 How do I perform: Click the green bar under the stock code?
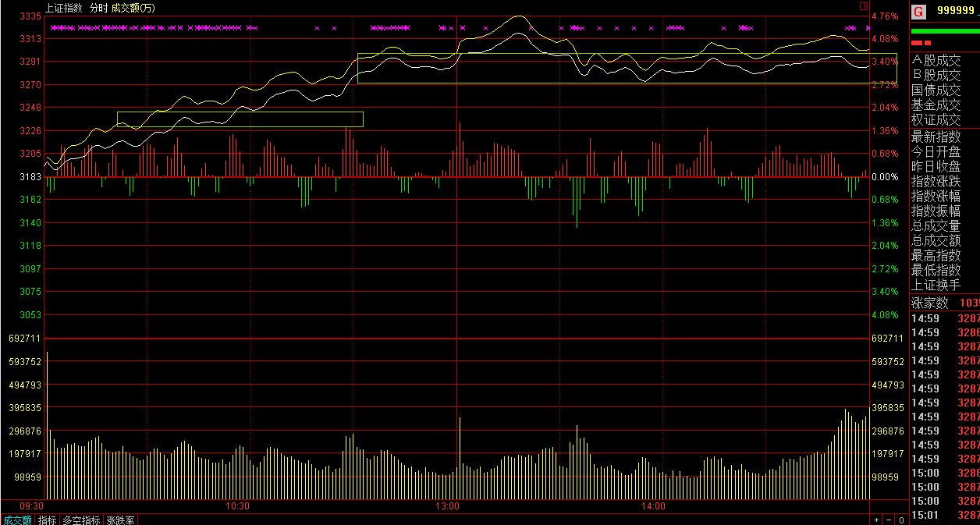tap(945, 31)
